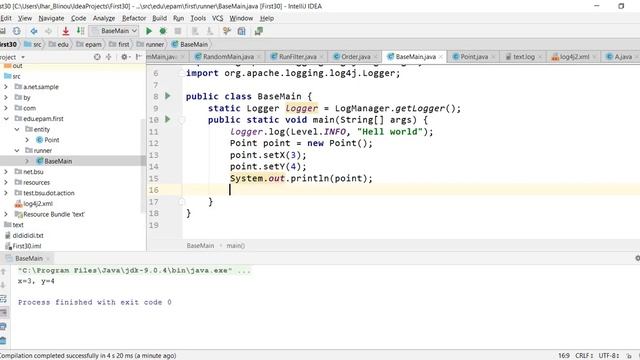Click the Up the stack arrow in Run console
The image size is (640, 360).
click(x=3, y=271)
